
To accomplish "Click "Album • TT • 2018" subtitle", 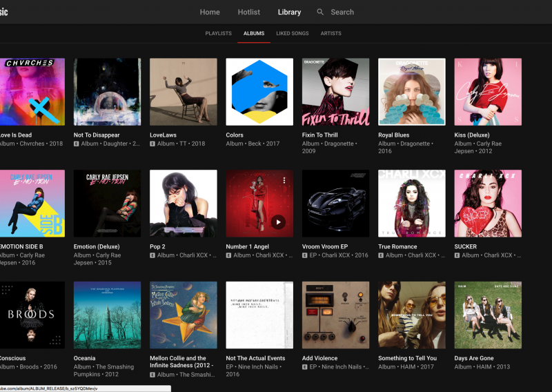I will pyautogui.click(x=181, y=144).
